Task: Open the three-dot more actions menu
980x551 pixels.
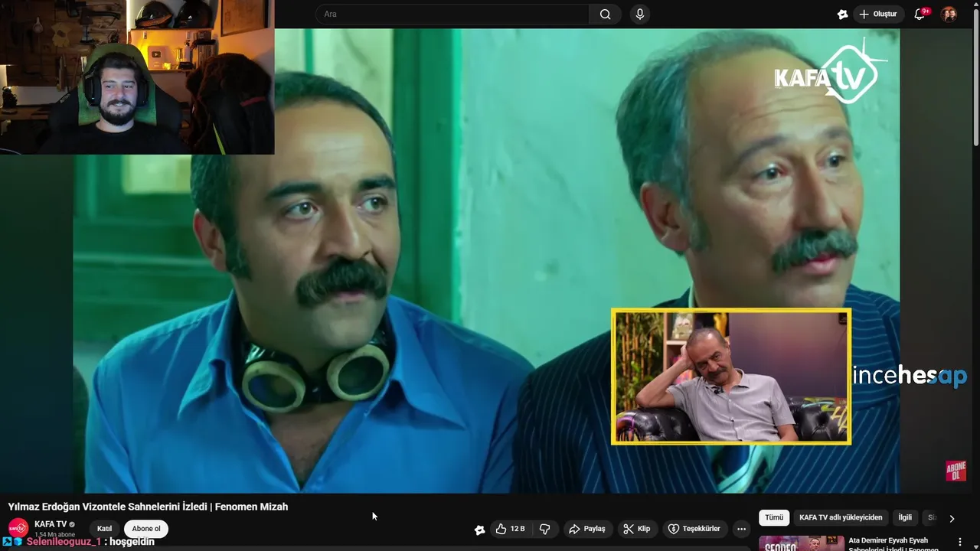Action: coord(741,529)
